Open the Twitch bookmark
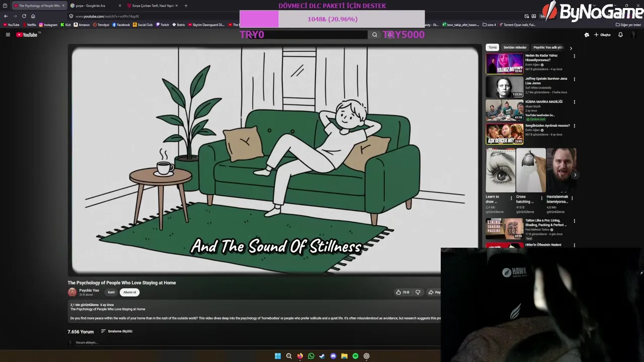 [x=163, y=25]
